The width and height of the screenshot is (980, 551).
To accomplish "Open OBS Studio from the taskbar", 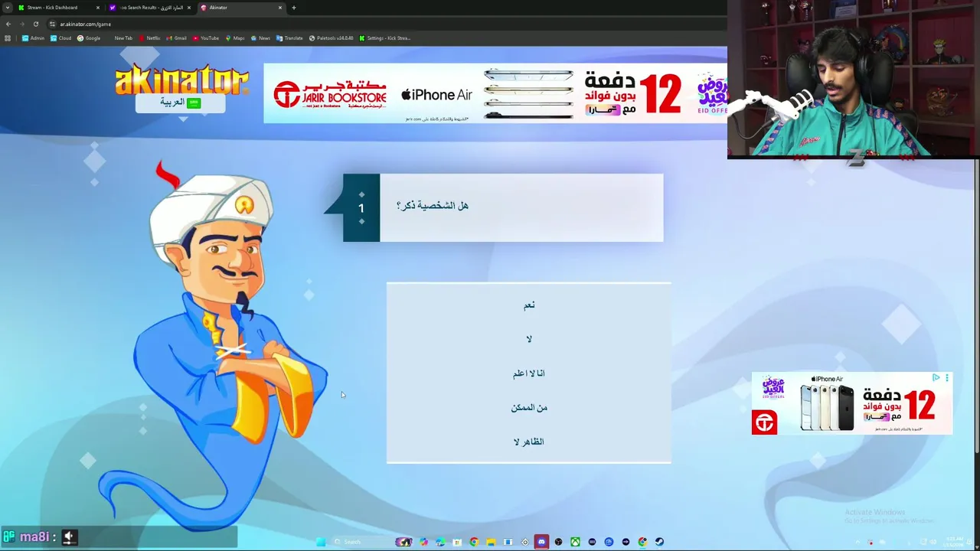I will coord(558,542).
